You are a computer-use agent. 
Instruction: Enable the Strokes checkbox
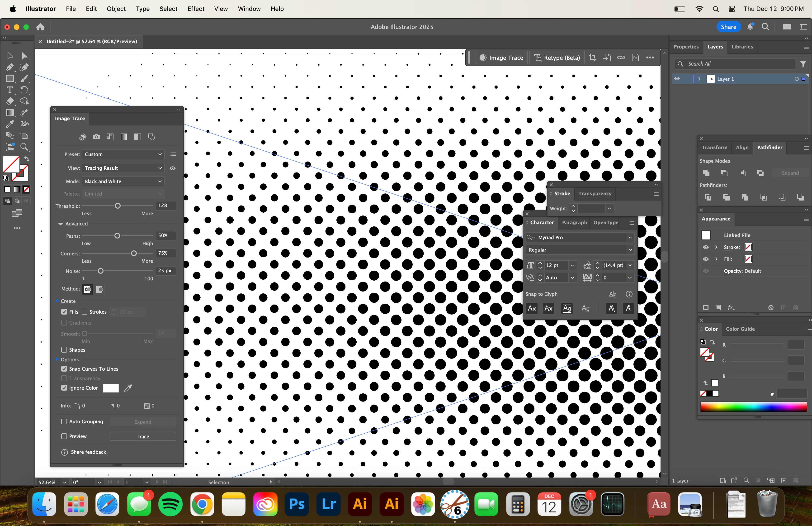[x=85, y=312]
